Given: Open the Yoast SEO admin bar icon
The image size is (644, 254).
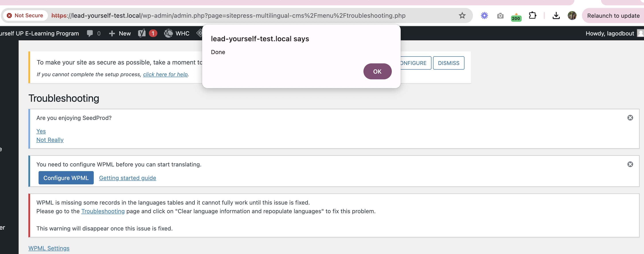Looking at the screenshot, I should [142, 33].
